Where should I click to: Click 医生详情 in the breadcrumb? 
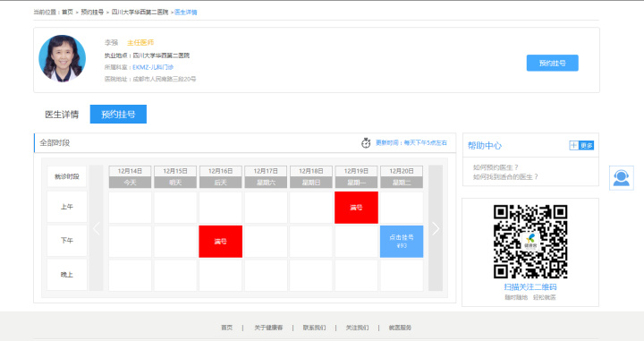[186, 13]
